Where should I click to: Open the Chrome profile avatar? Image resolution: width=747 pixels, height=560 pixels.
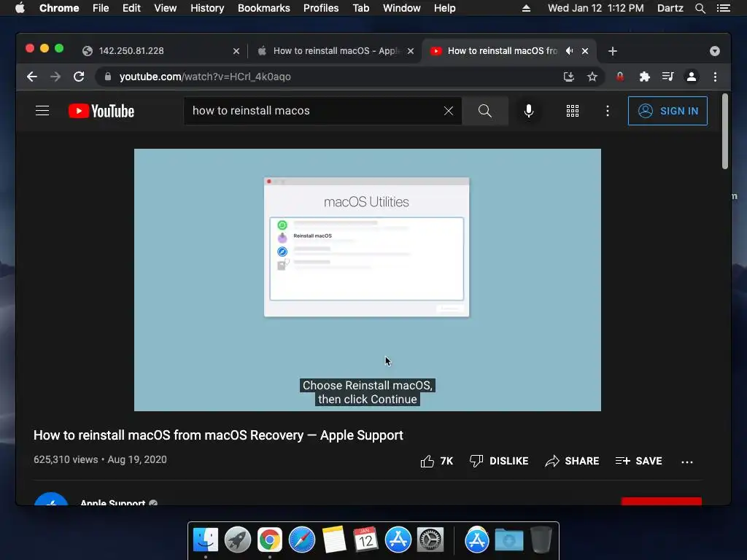pos(692,77)
